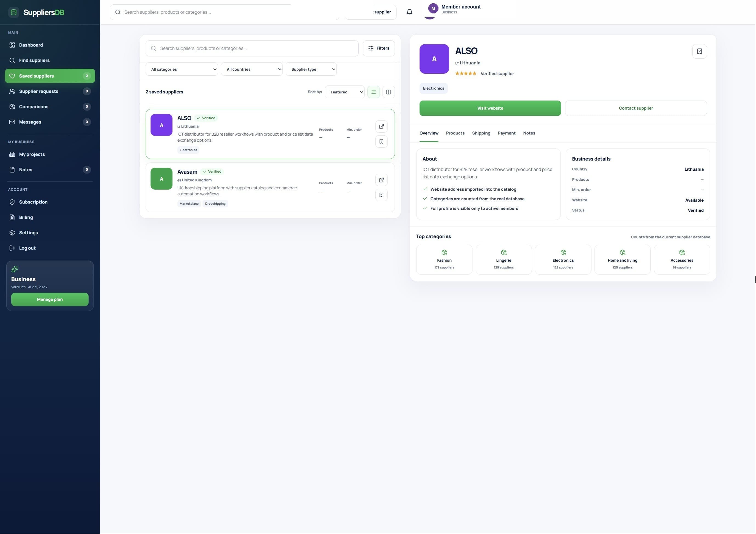Expand the All countries dropdown
This screenshot has width=756, height=534.
pos(252,69)
